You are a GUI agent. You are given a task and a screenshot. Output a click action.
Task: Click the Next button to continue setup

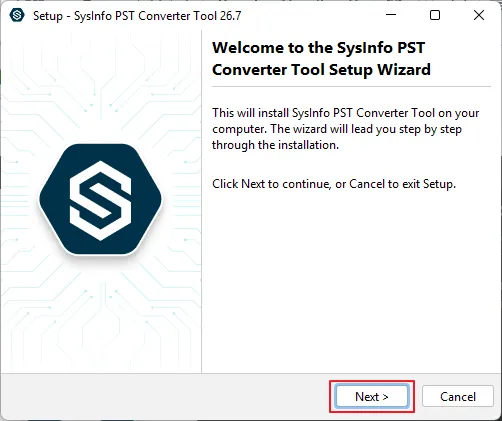[372, 396]
